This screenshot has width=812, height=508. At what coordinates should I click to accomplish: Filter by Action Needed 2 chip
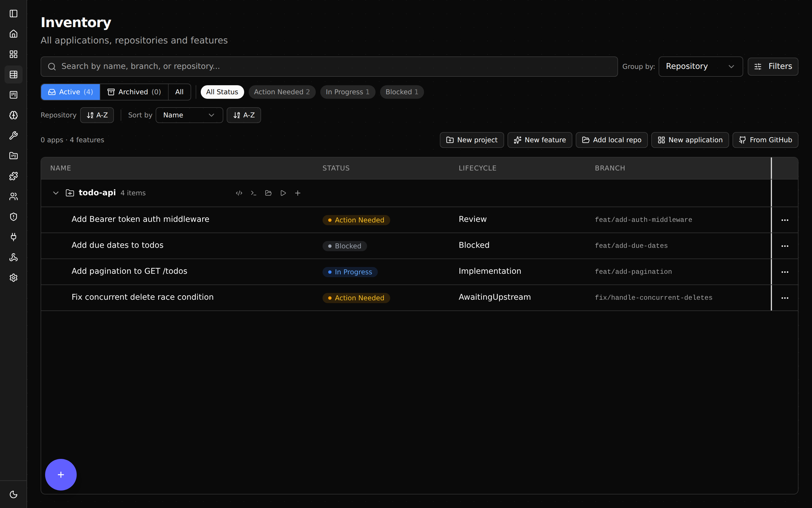(282, 92)
